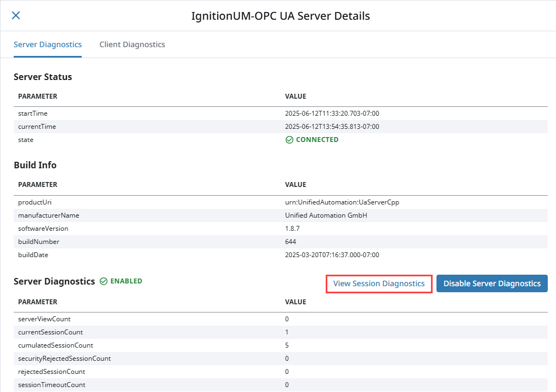Click the Server Status section heading
Screen dimensions: 556x392
click(x=43, y=77)
